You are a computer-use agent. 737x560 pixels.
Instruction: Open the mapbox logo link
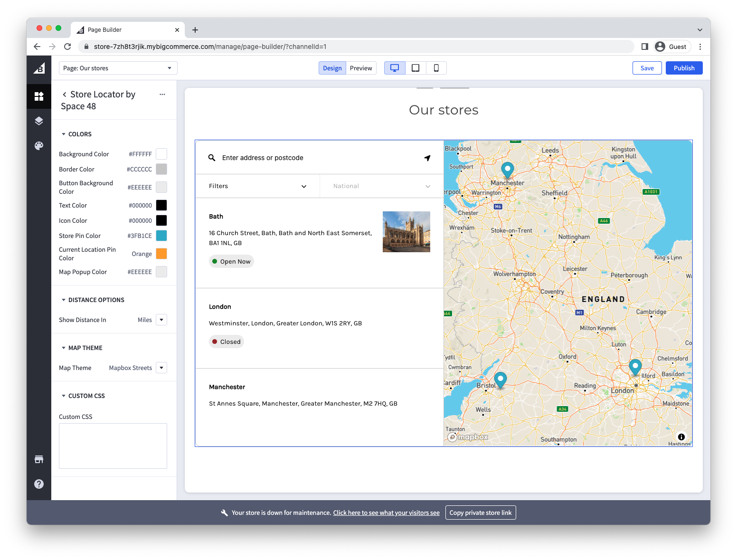pos(468,437)
